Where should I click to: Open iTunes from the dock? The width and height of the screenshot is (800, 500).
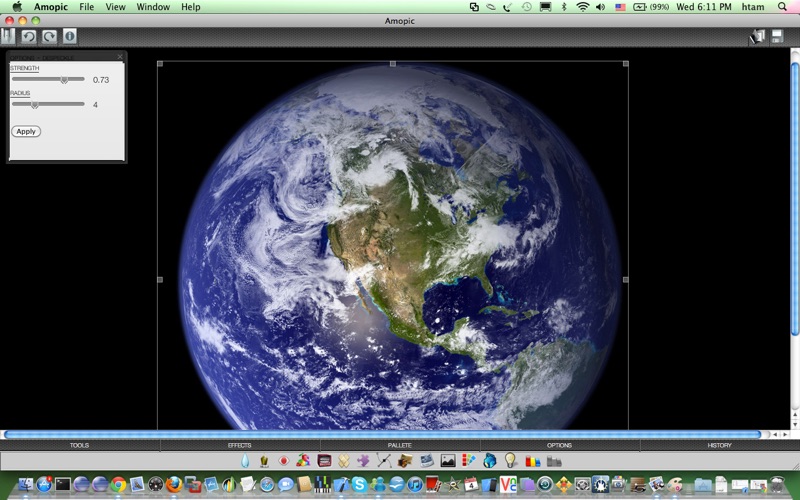pyautogui.click(x=415, y=484)
